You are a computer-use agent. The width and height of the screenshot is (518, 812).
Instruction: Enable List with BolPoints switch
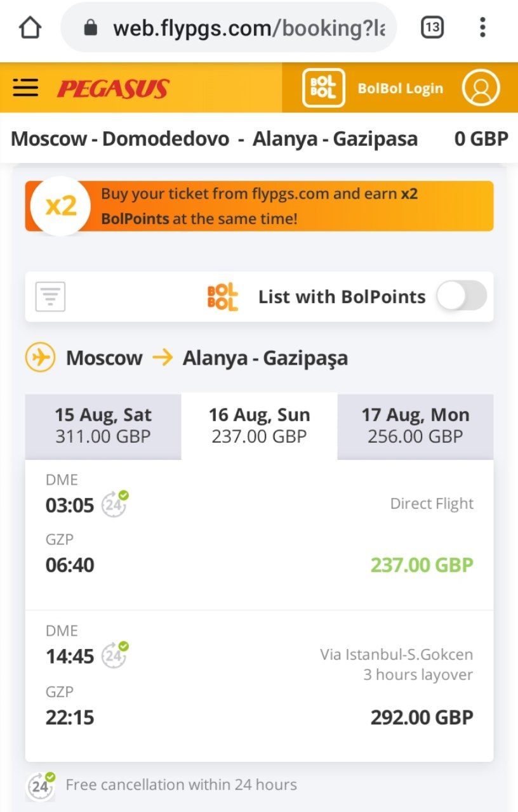click(x=462, y=296)
